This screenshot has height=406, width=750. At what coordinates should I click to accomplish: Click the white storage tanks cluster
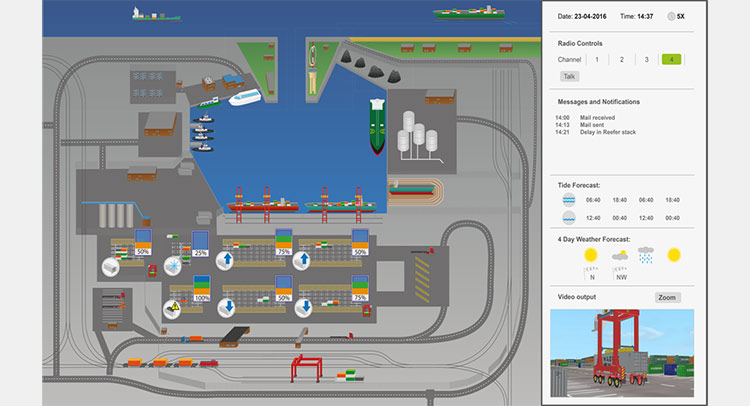coord(418,134)
